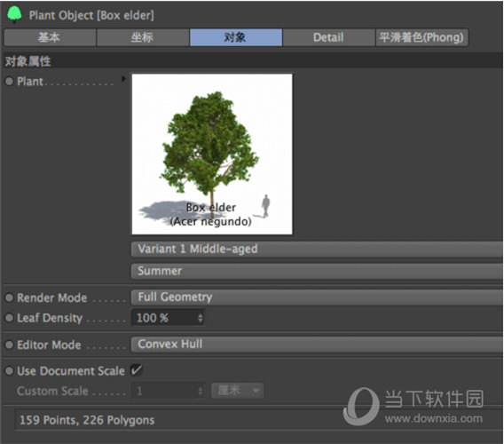
Task: Open the Convex Hull editor mode dropdown
Action: pyautogui.click(x=318, y=345)
